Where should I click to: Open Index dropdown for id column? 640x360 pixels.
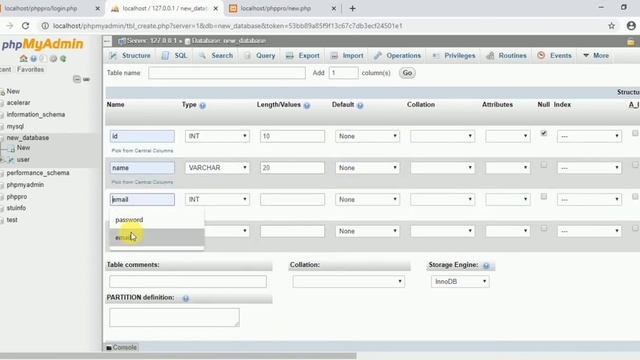(x=589, y=136)
